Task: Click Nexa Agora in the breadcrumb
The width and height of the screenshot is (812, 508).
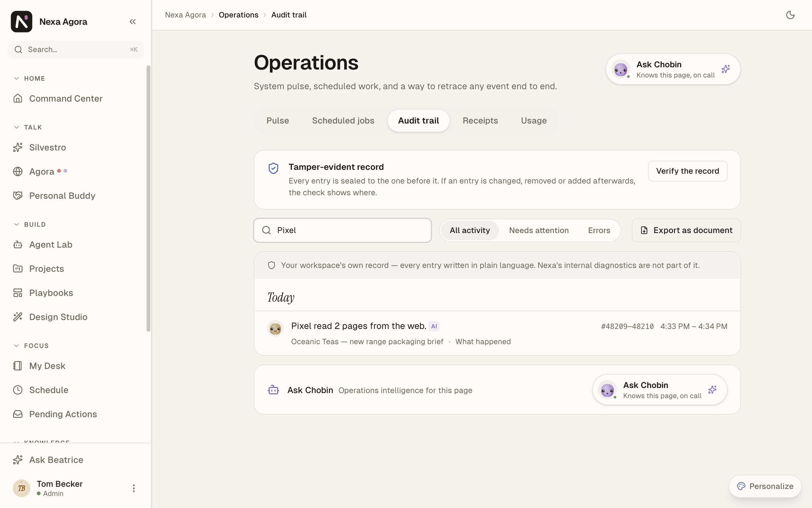Action: point(185,15)
